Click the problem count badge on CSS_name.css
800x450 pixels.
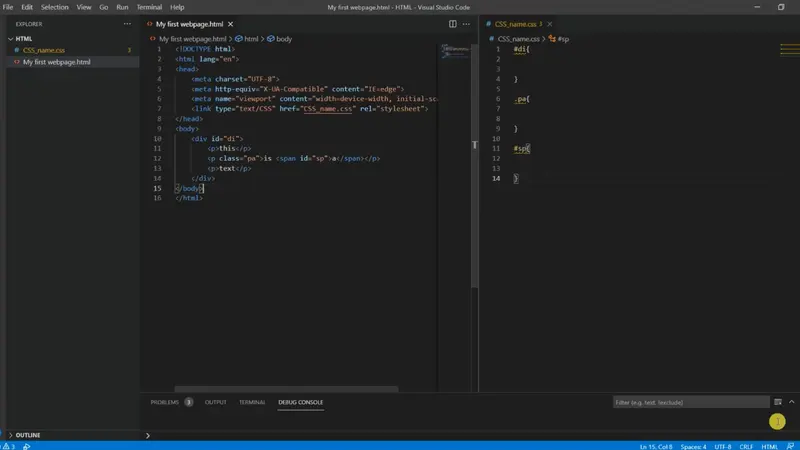[x=129, y=50]
